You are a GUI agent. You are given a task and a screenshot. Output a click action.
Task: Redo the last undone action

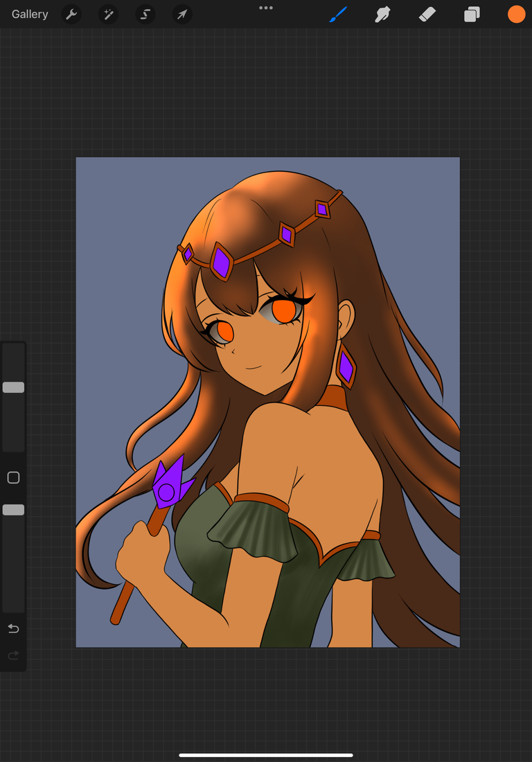click(14, 655)
